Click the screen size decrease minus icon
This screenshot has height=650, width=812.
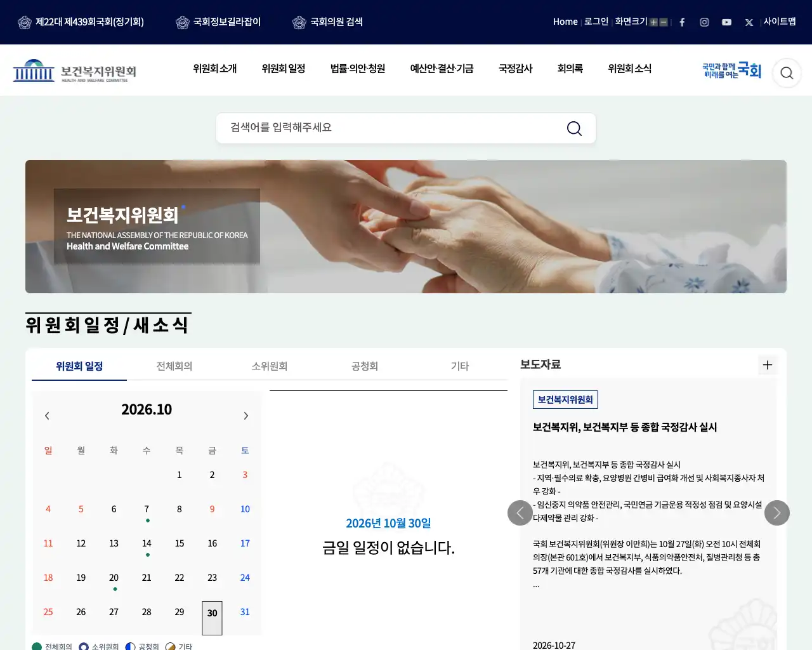click(x=664, y=22)
